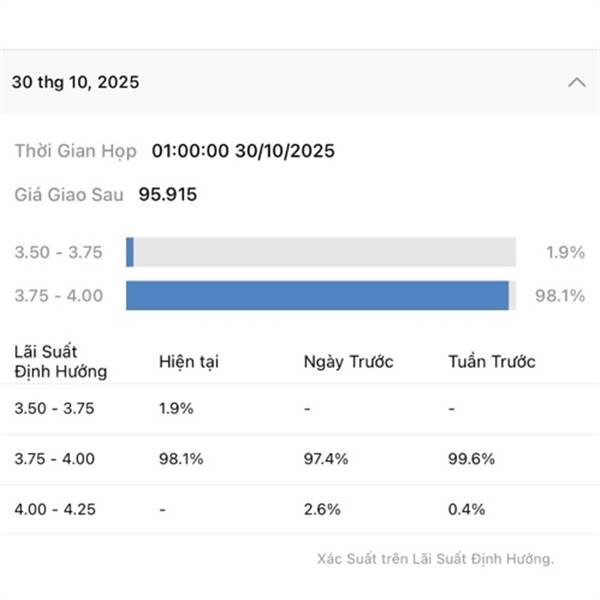The height and width of the screenshot is (600, 600).
Task: Click the meeting time 01:00:00 30/10/2025
Action: tap(243, 151)
